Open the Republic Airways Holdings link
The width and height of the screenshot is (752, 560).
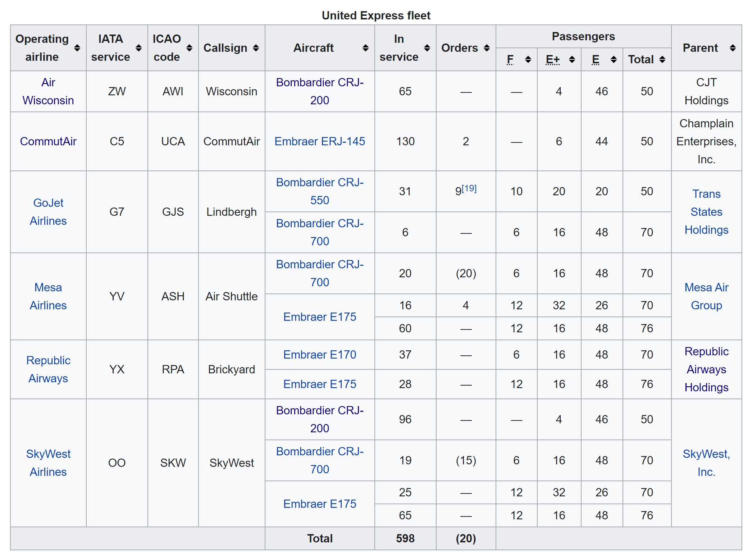pyautogui.click(x=706, y=369)
